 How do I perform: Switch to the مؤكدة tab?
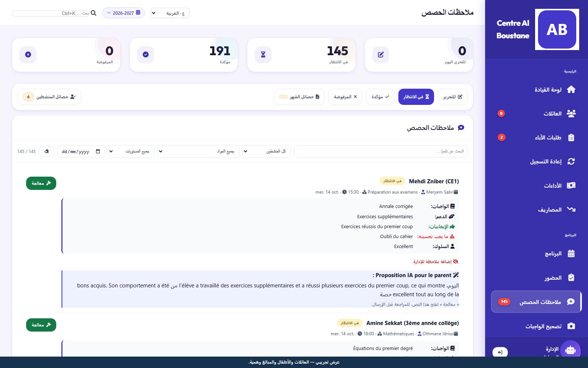tap(380, 97)
